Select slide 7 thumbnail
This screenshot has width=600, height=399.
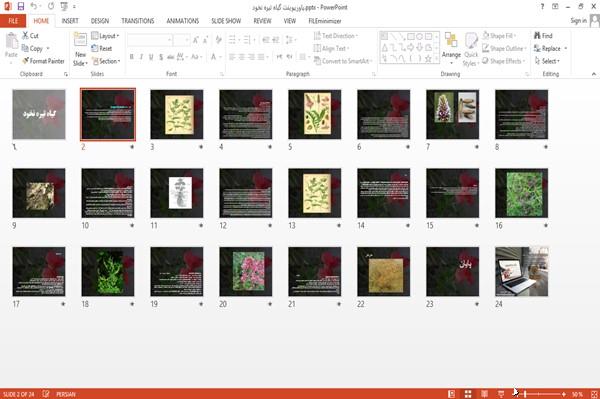[x=453, y=114]
